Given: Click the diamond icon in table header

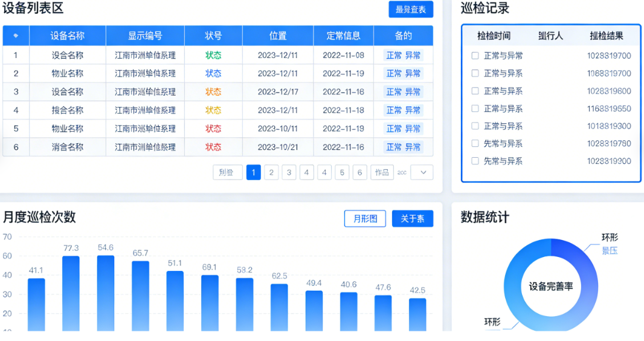Looking at the screenshot, I should [x=16, y=36].
